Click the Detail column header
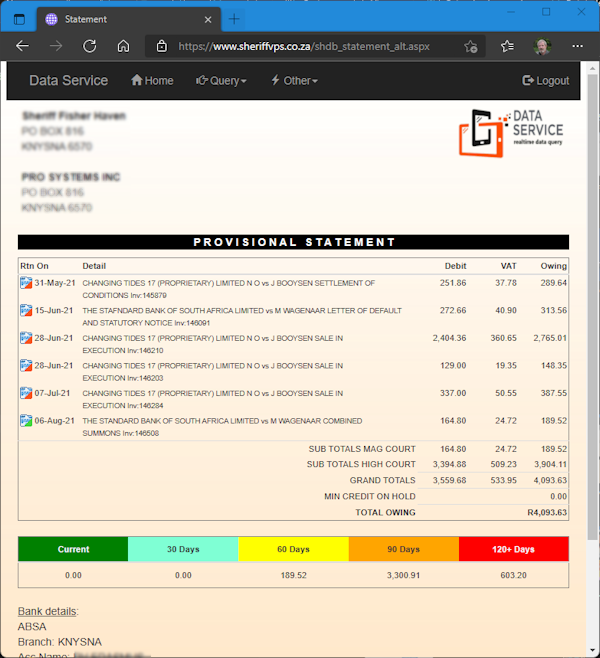 point(94,266)
